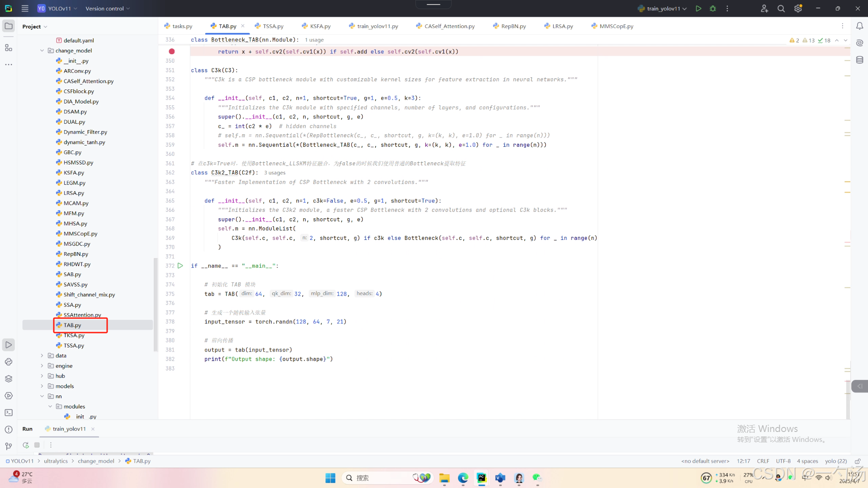868x488 pixels.
Task: Open MMSCopE.py in the project tree
Action: (x=80, y=234)
